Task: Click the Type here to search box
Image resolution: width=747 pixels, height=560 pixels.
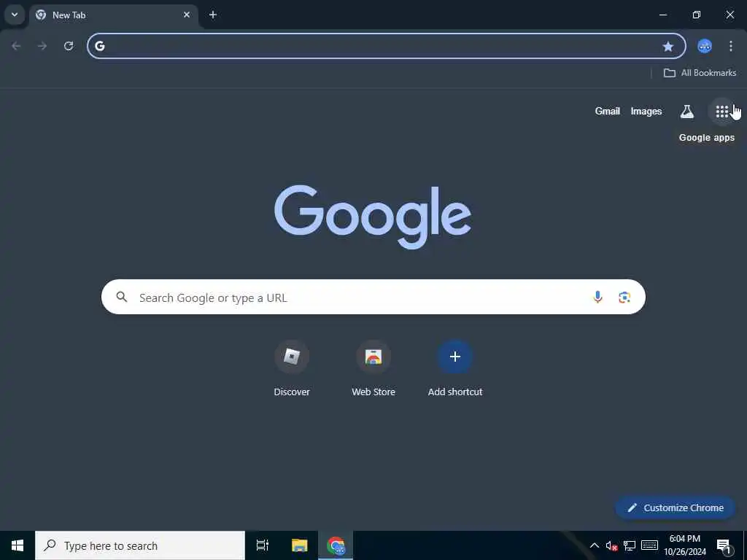Action: pyautogui.click(x=140, y=545)
